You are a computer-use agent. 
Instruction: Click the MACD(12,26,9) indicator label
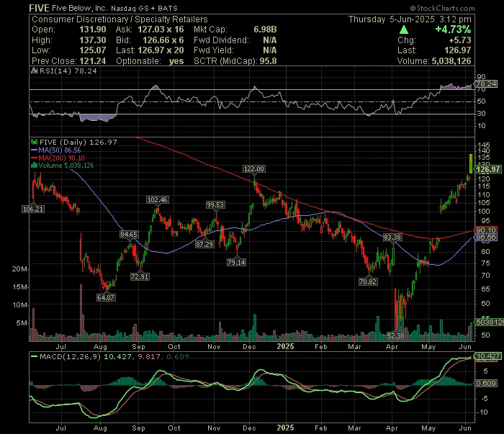(x=70, y=356)
